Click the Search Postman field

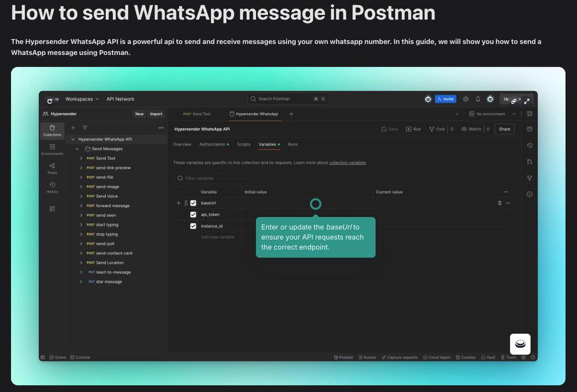288,99
